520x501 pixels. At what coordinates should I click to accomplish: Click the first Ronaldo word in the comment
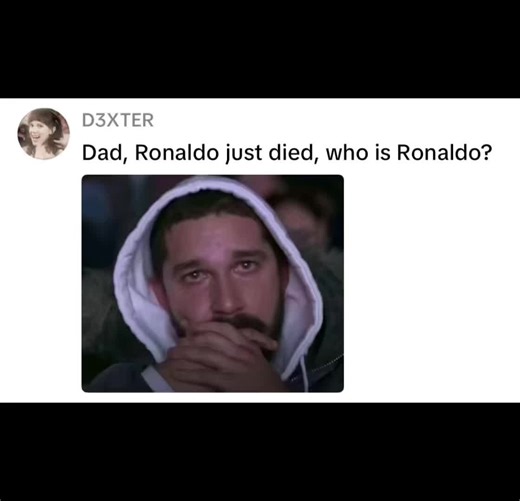(x=177, y=153)
